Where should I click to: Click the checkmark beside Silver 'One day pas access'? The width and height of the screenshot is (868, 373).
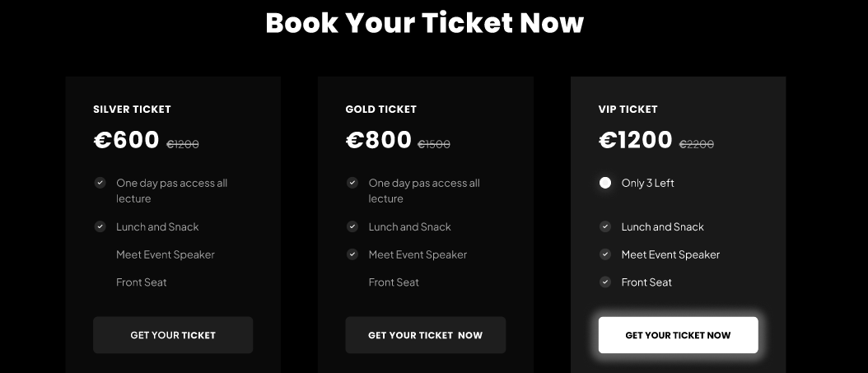(x=100, y=183)
